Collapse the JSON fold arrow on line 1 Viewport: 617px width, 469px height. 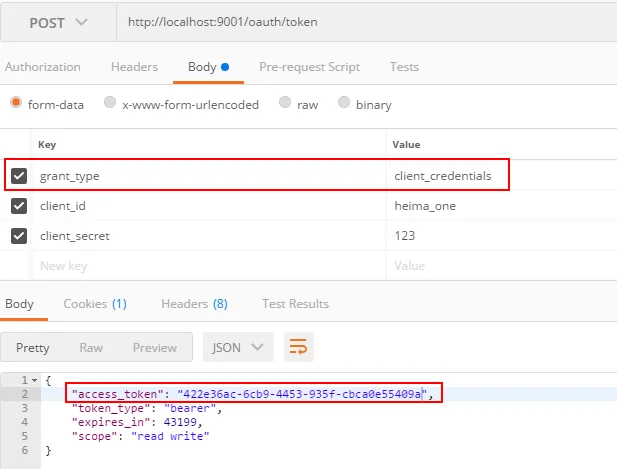pos(35,381)
